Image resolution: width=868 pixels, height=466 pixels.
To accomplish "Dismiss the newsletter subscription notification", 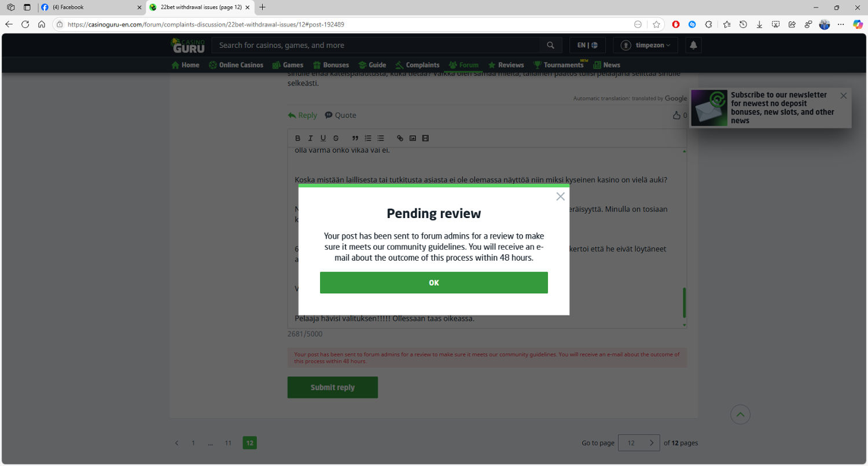I will coord(843,96).
